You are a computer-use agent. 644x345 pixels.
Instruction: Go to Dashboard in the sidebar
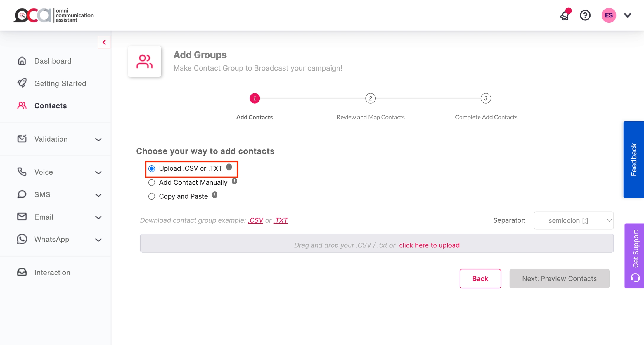click(x=53, y=61)
